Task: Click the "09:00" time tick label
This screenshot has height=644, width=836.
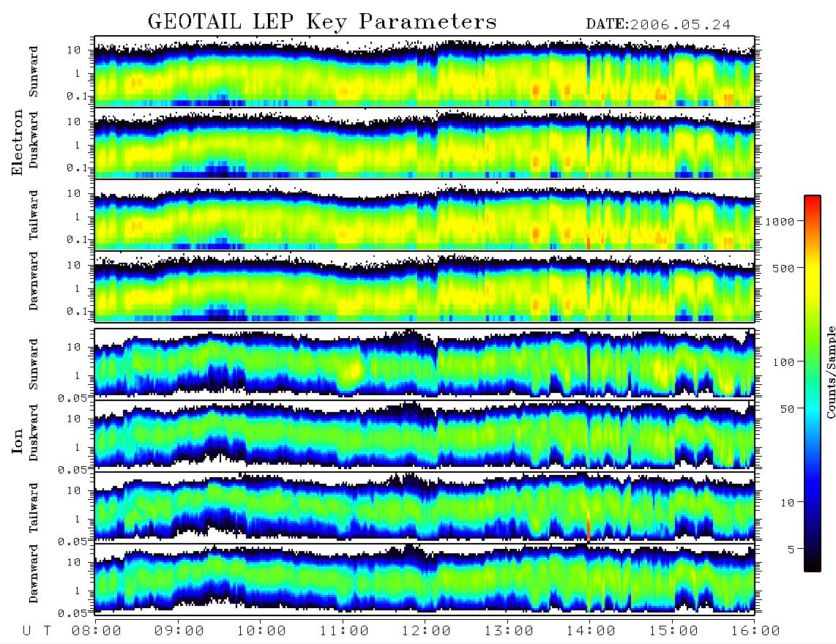Action: click(x=179, y=632)
